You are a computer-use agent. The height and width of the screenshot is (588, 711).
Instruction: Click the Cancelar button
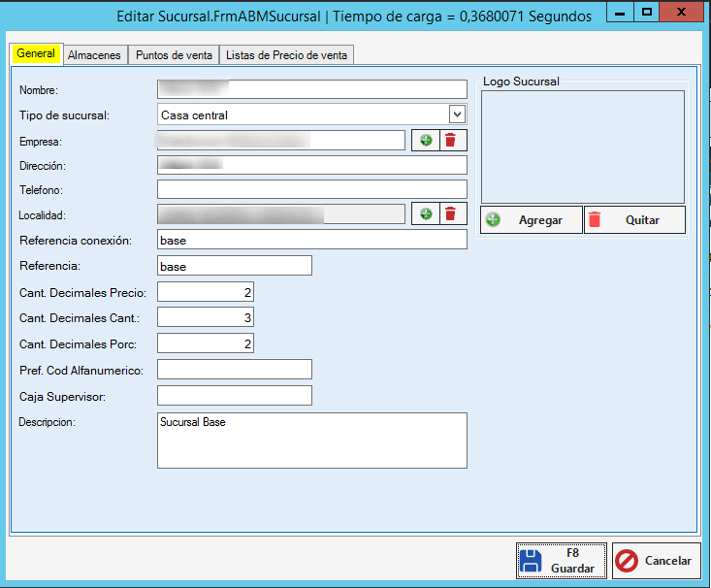657,561
